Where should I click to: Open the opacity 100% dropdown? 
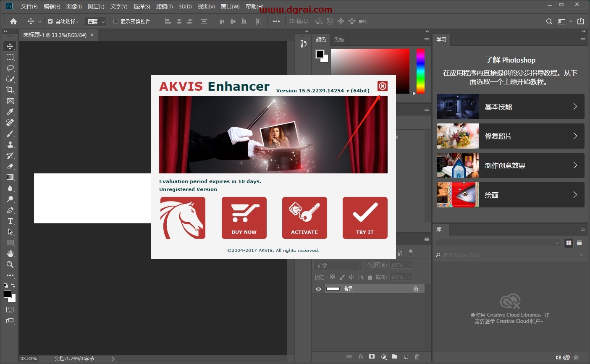click(x=409, y=265)
